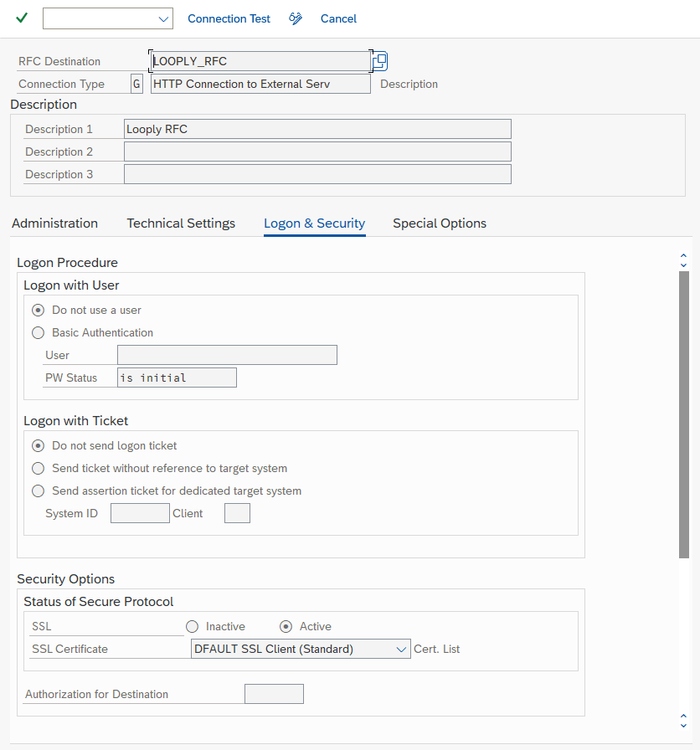
Task: Expand the SSL Certificate dropdown
Action: pyautogui.click(x=399, y=649)
